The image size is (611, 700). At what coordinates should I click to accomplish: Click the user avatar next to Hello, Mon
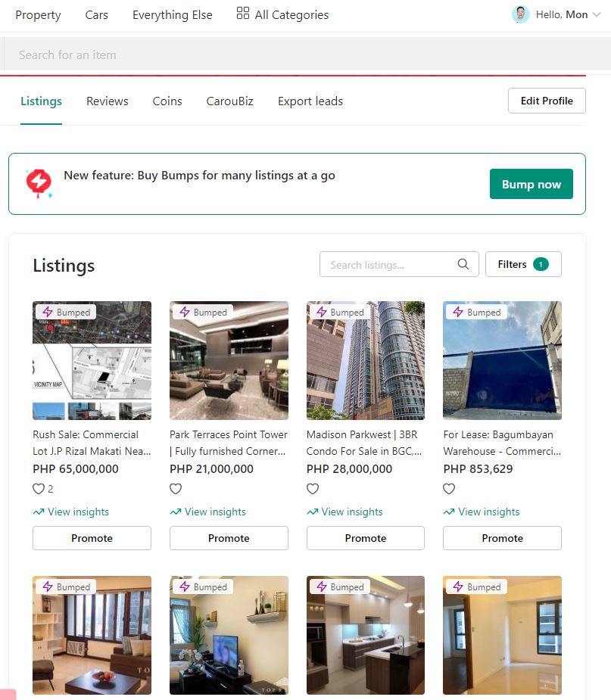point(520,14)
